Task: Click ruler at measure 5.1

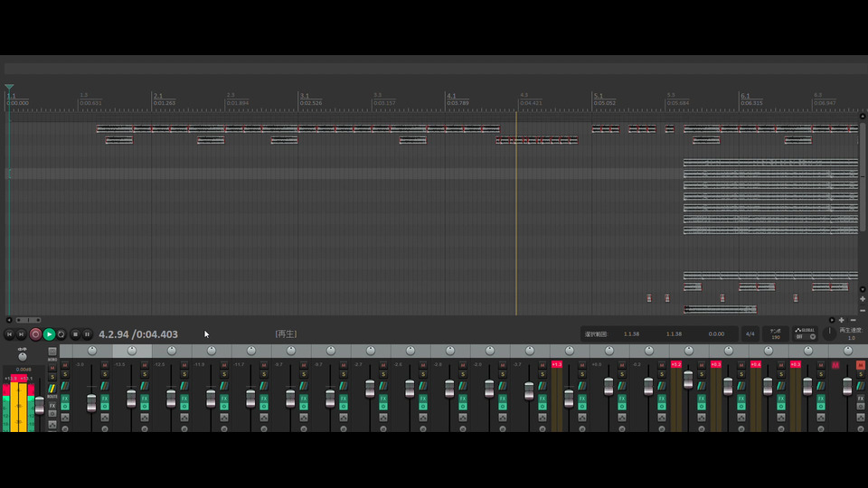Action: pos(599,96)
